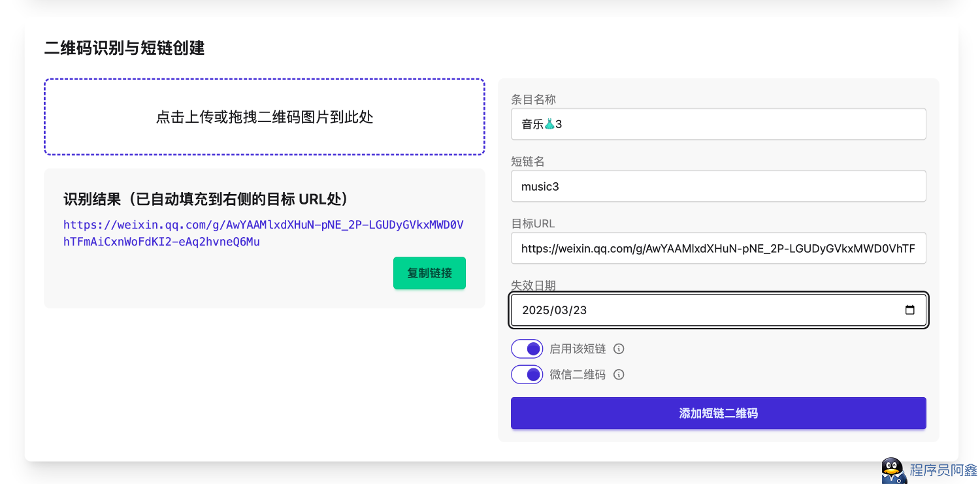Focus the 短链名 field containing music3
Viewport: 980px width, 484px height.
coord(718,186)
